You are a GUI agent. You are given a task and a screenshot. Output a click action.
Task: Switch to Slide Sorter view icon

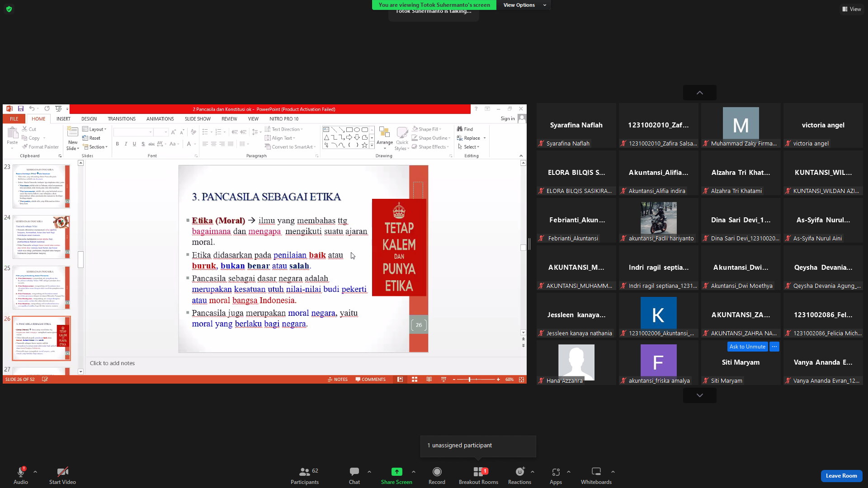415,380
